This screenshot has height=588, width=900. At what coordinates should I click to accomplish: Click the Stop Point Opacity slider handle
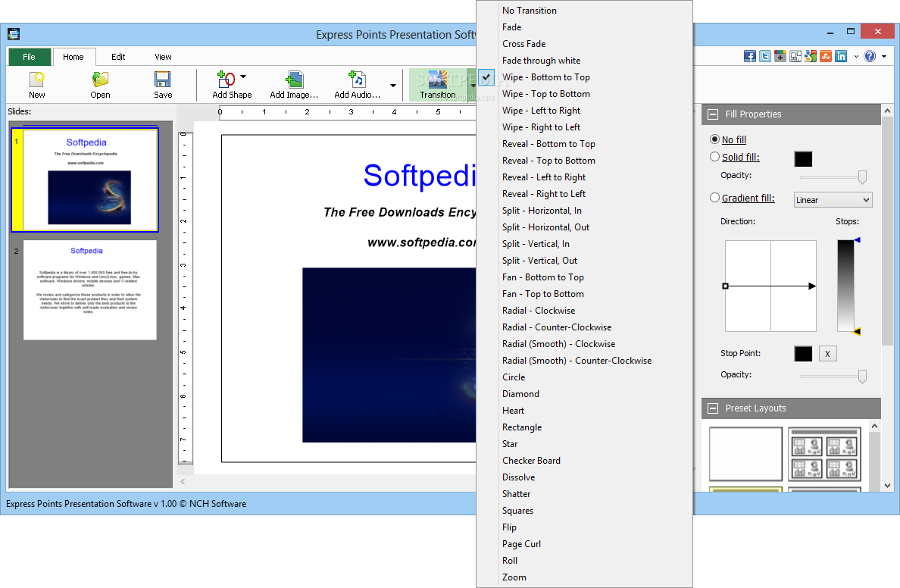point(861,377)
